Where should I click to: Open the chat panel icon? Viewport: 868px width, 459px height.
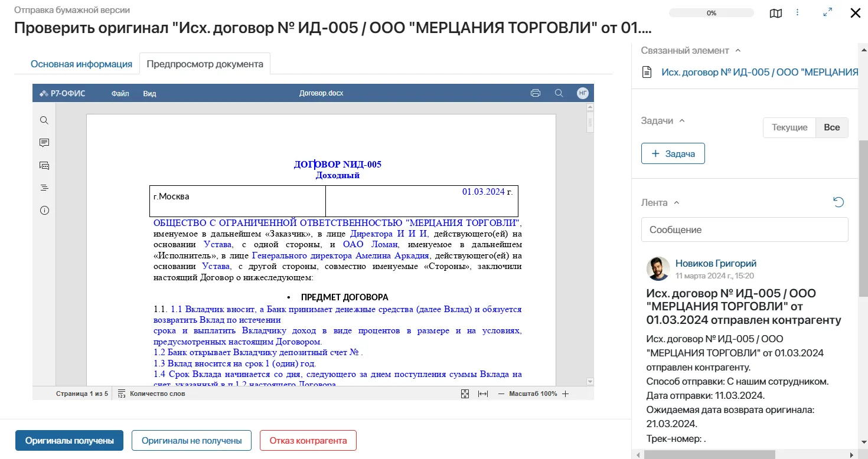[x=44, y=165]
